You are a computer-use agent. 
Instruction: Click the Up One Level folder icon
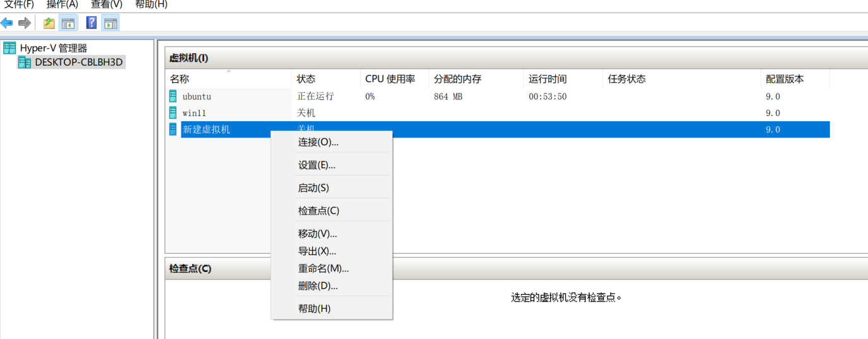[x=49, y=23]
